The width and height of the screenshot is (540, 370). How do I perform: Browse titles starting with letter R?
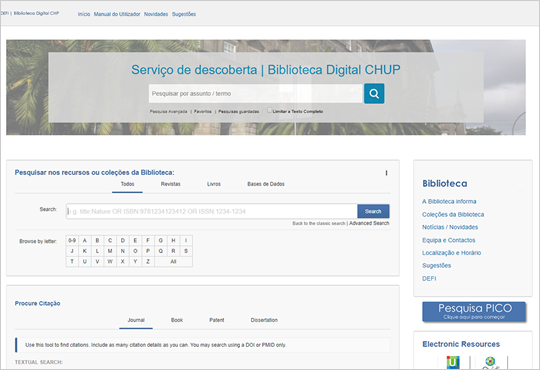173,251
